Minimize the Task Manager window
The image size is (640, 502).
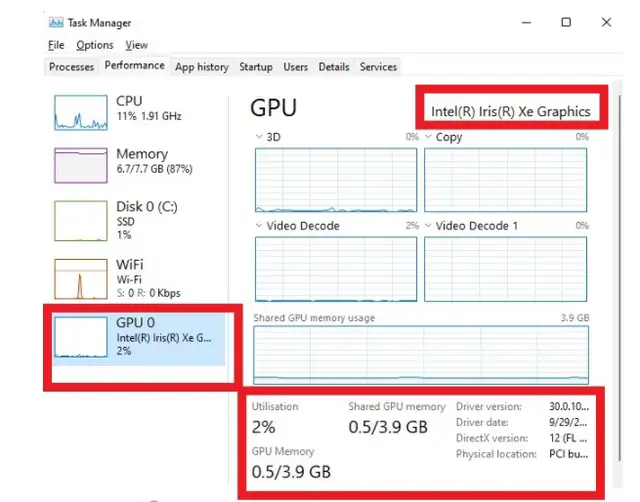point(527,22)
